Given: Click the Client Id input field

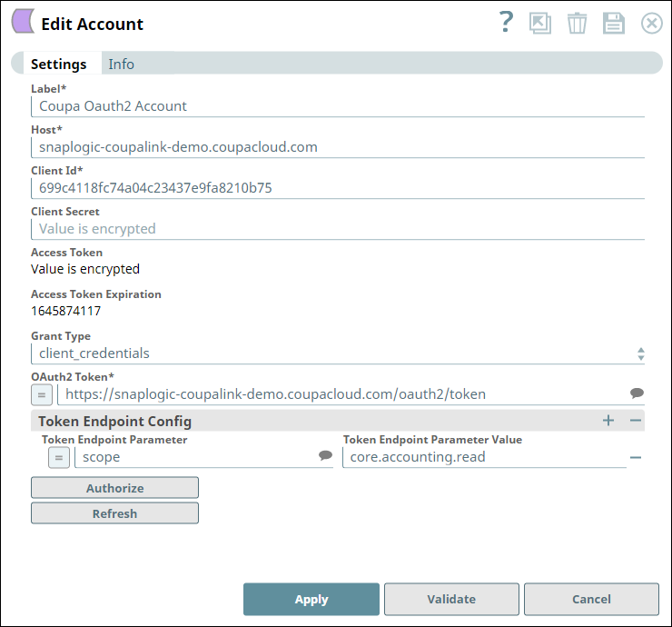Looking at the screenshot, I should pos(338,188).
